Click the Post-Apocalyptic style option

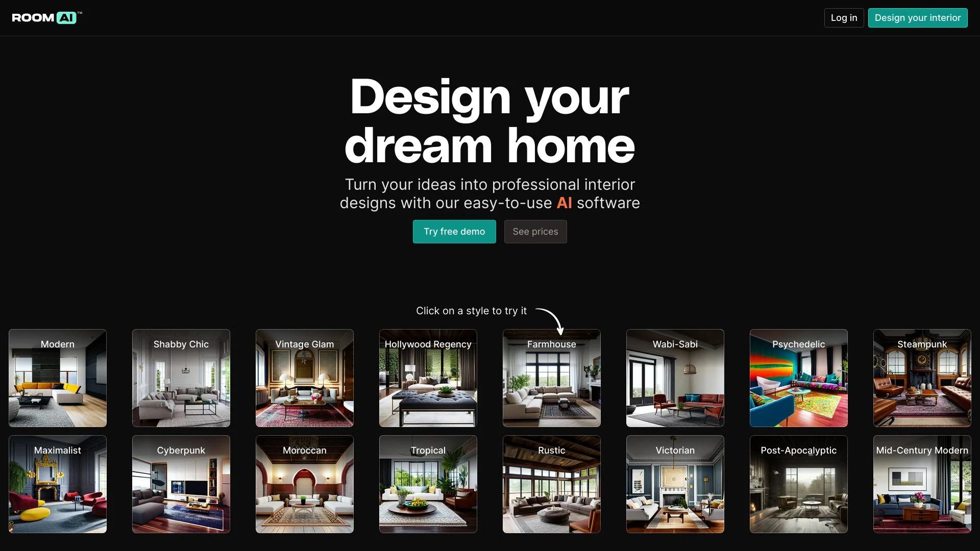[x=798, y=483]
